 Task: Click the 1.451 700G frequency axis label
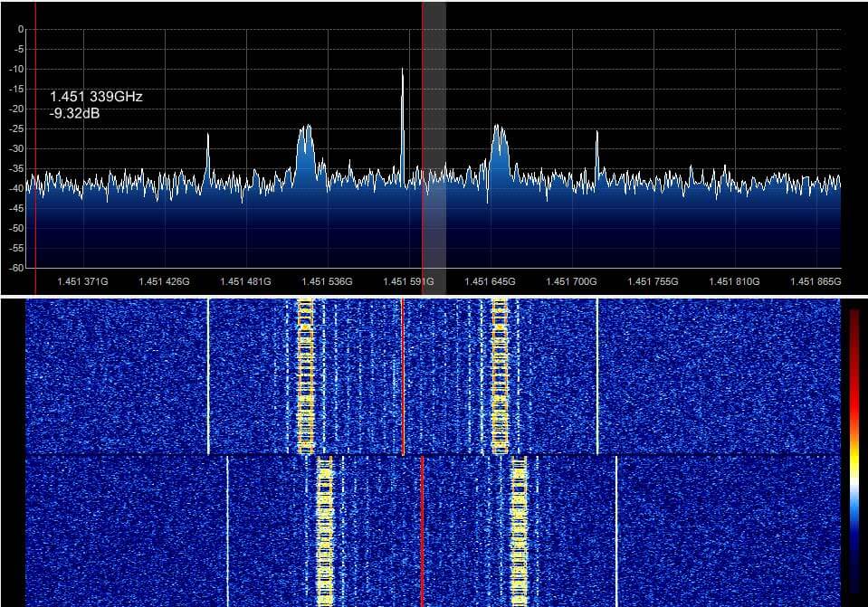click(571, 281)
